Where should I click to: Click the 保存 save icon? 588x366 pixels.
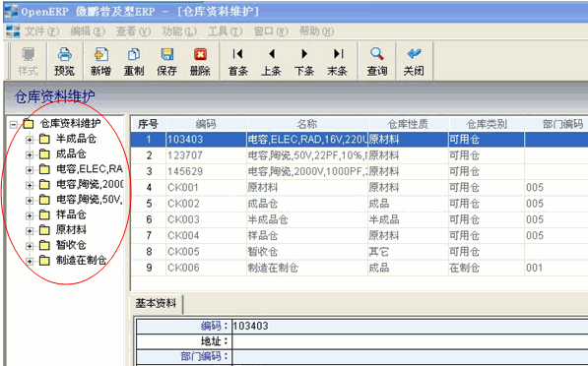166,54
